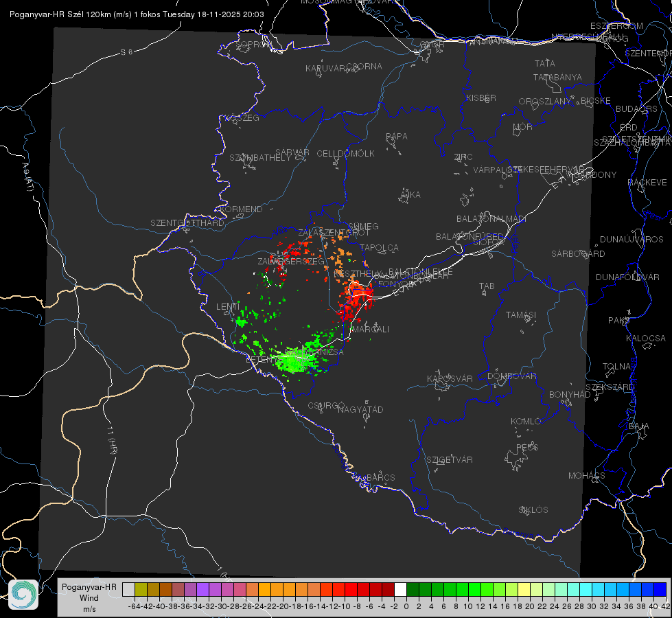
Task: Select the CELLDÖMÖLK label
Action: pyautogui.click(x=345, y=154)
